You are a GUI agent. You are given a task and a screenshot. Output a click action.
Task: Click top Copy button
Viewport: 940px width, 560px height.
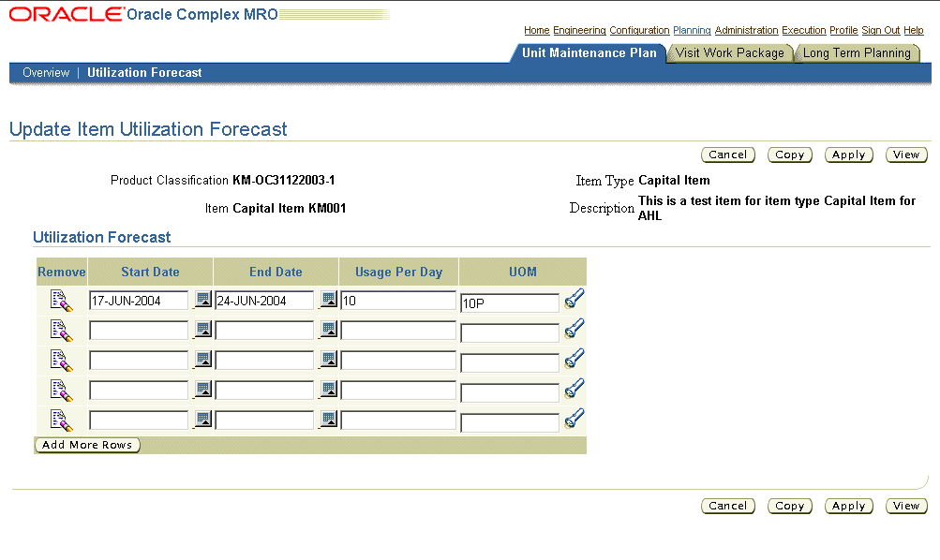click(789, 155)
